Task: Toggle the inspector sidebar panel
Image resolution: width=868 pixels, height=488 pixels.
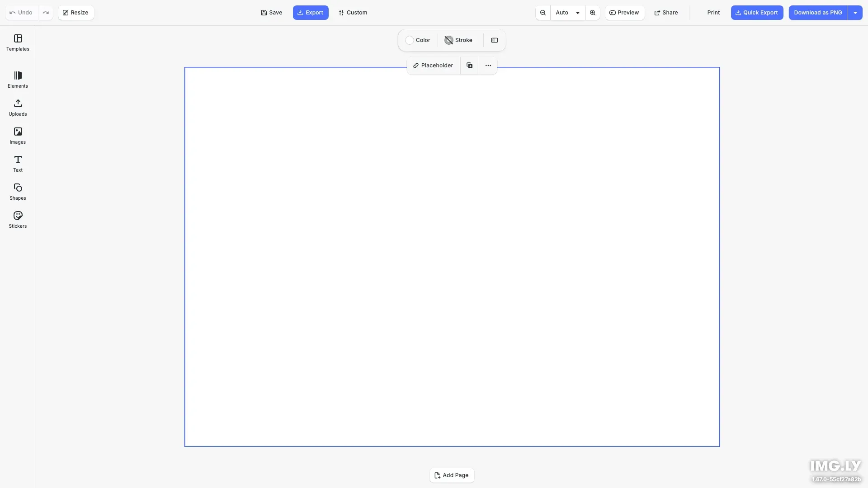Action: click(x=494, y=40)
